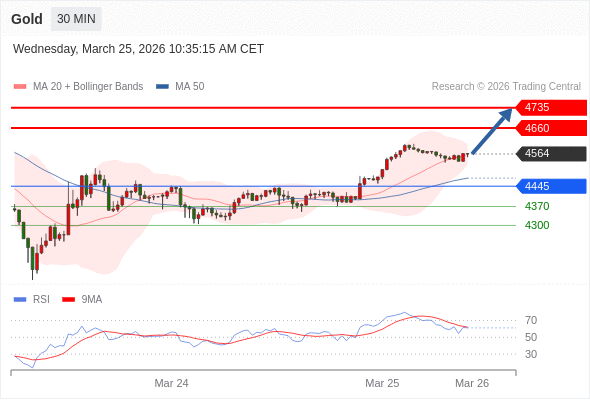Click the blue MA 50 legend swatch
Image resolution: width=590 pixels, height=400 pixels.
click(x=162, y=87)
